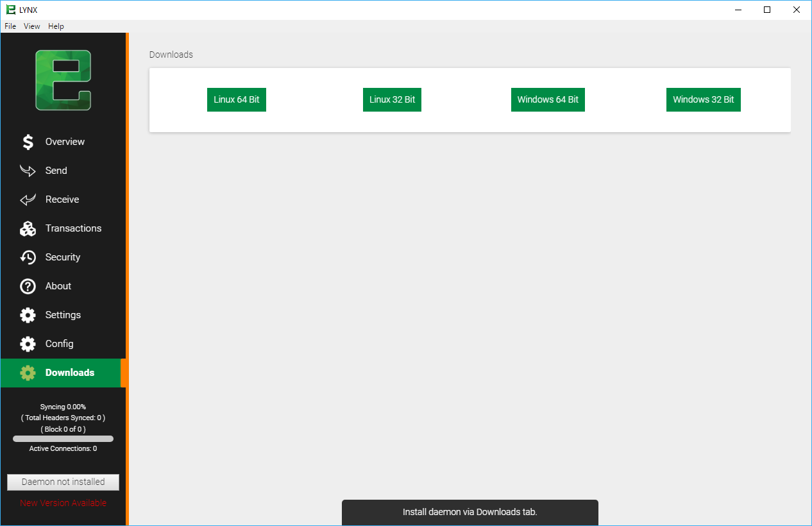This screenshot has width=812, height=526.
Task: Click the Receive arrow icon
Action: pos(28,199)
